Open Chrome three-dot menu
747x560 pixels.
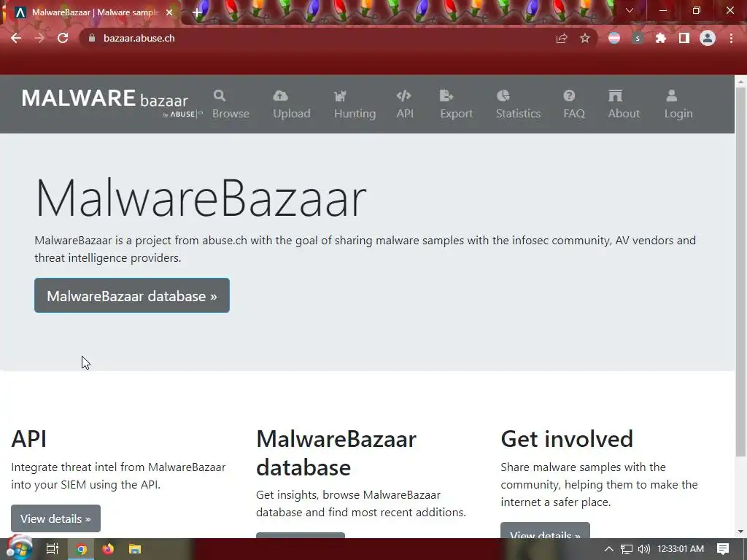click(731, 38)
